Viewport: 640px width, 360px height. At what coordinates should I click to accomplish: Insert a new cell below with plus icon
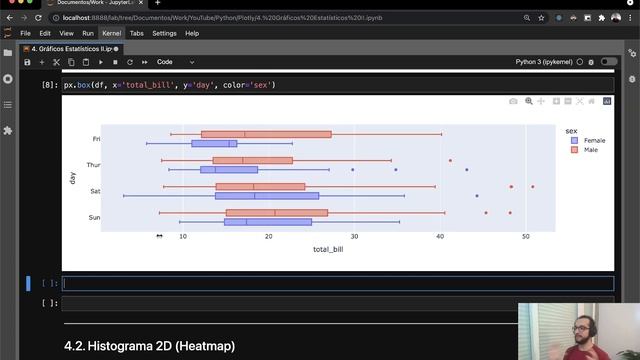point(42,62)
